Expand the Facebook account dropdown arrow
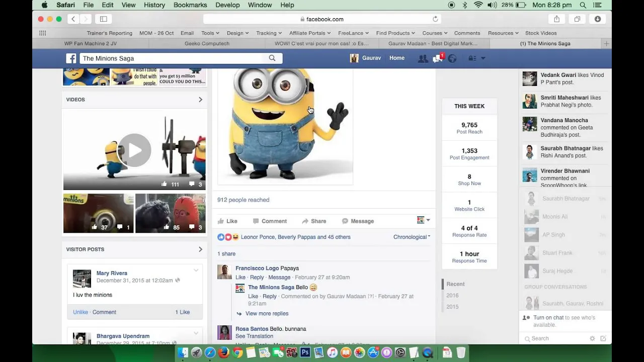This screenshot has height=362, width=644. [483, 58]
